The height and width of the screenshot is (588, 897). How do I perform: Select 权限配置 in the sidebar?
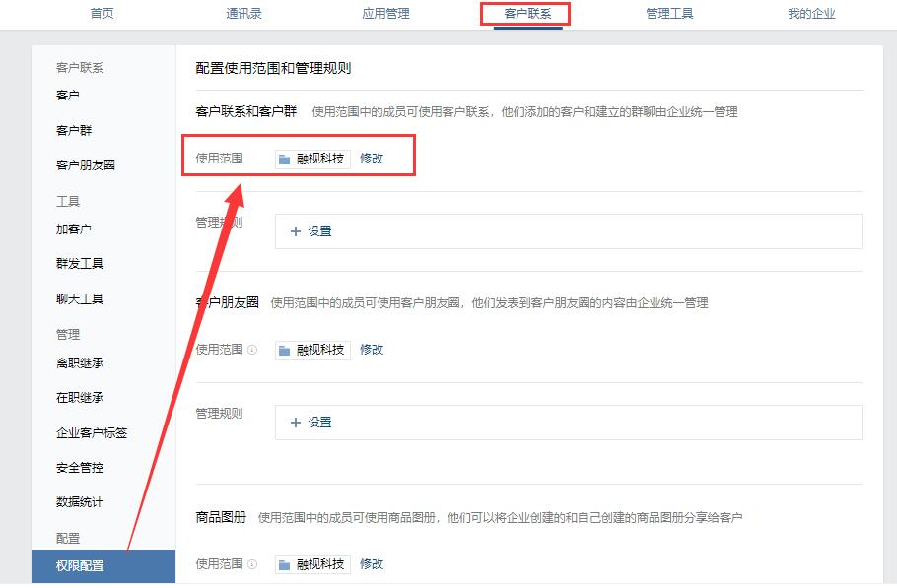click(103, 566)
